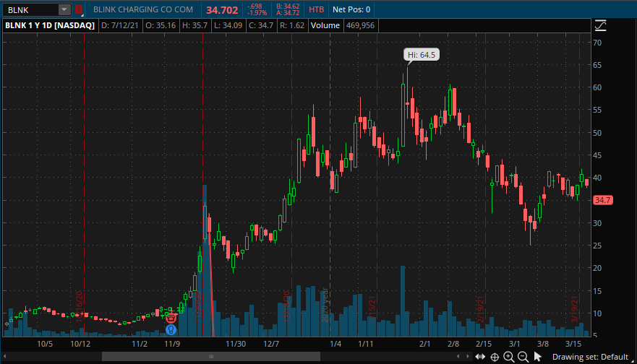The height and width of the screenshot is (364, 637).
Task: Click the 34.7 current price marker on axis
Action: tap(602, 200)
